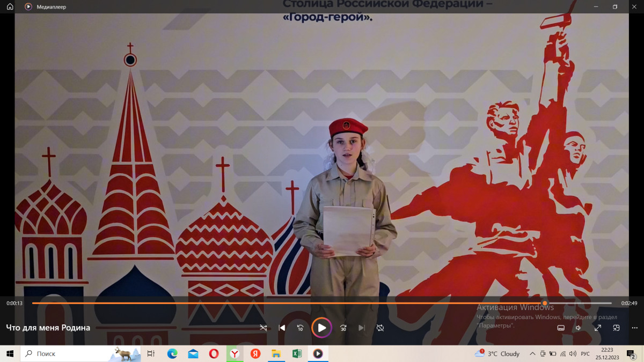Open the Windows Start menu
Screen dimensions: 644x362
tap(10, 354)
